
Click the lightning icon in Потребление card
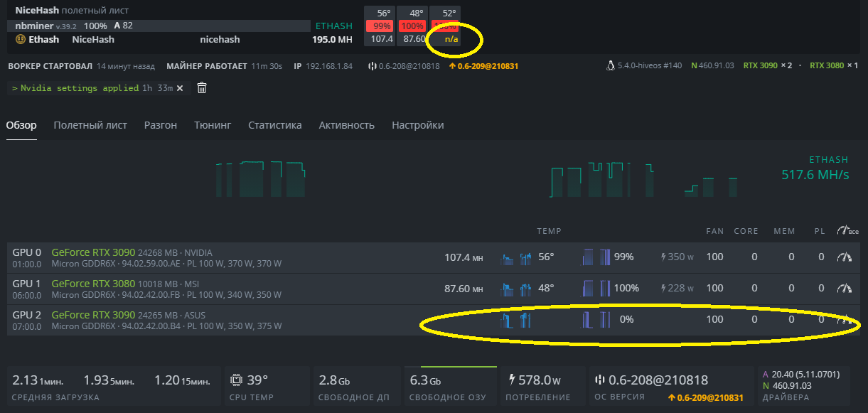point(511,380)
